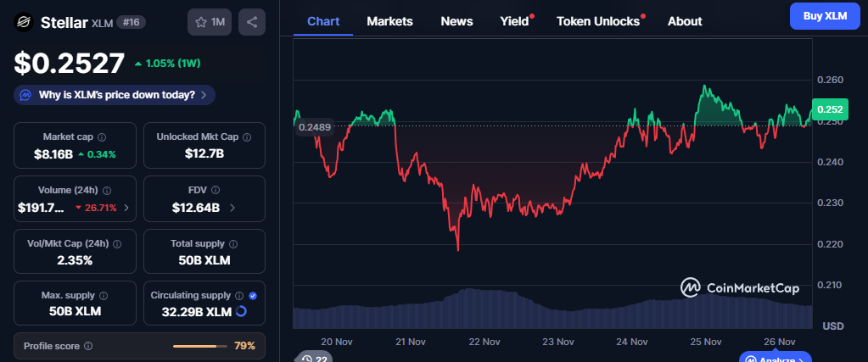
Task: Expand the Volume (24h) details chevron
Action: pos(126,208)
